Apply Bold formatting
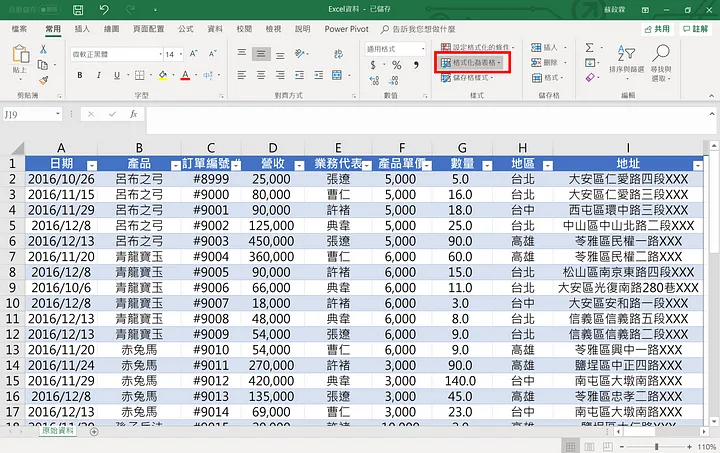This screenshot has width=720, height=453. 80,75
